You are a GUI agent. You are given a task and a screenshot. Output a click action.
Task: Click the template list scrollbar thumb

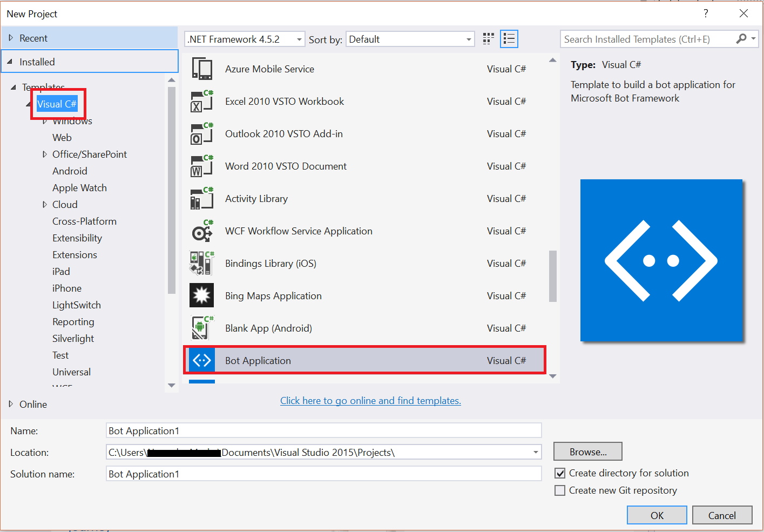click(x=553, y=276)
